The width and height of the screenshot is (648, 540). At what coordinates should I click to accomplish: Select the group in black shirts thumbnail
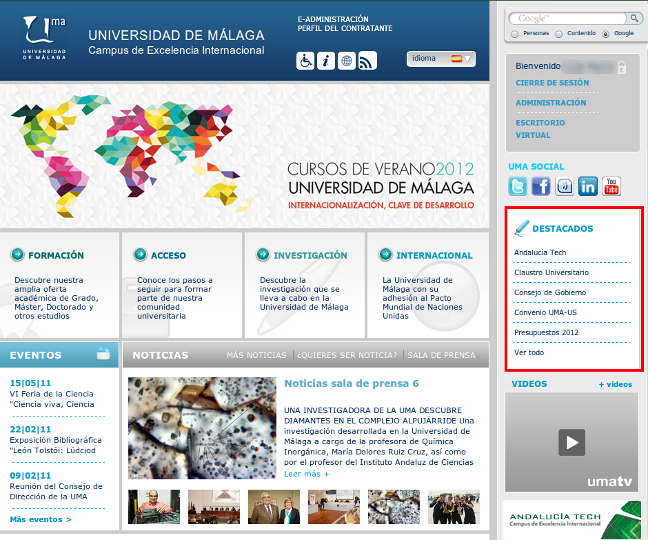(454, 507)
